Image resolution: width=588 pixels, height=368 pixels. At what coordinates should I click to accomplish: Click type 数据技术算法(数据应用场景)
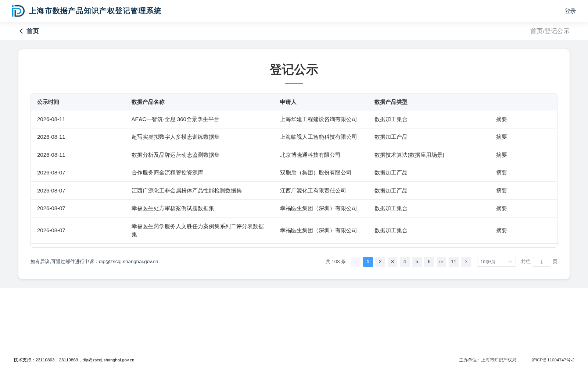pyautogui.click(x=409, y=155)
